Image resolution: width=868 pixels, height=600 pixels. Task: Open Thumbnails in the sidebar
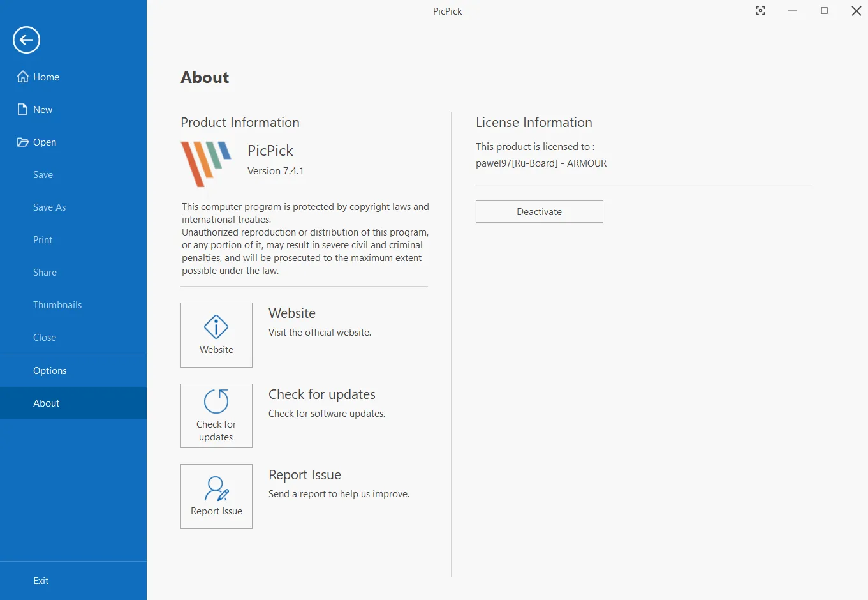coord(73,304)
